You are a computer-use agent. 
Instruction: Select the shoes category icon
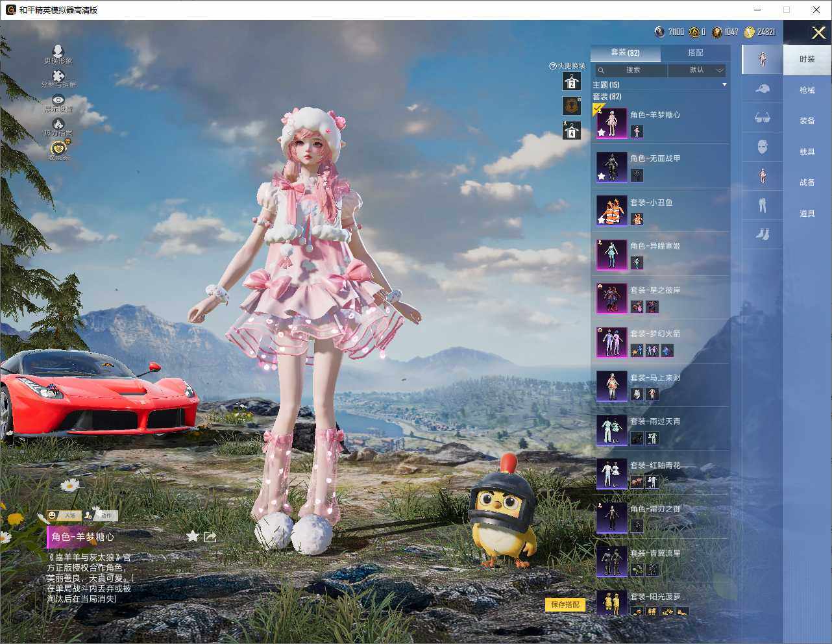(762, 234)
